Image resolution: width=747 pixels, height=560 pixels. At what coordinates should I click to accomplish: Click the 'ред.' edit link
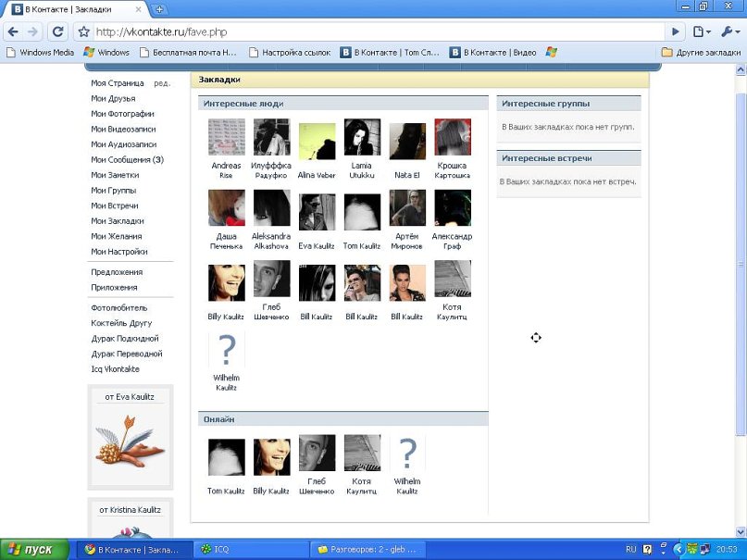[x=162, y=83]
